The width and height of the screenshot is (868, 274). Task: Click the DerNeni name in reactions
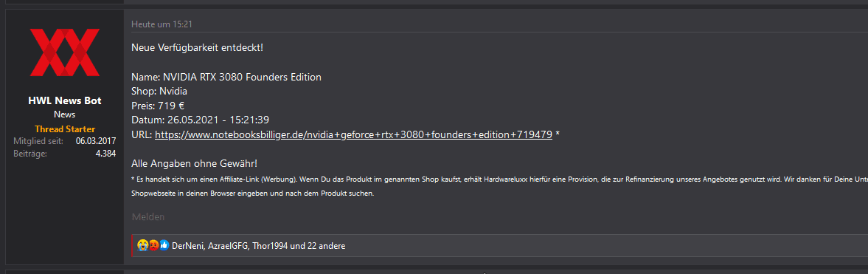pos(187,246)
